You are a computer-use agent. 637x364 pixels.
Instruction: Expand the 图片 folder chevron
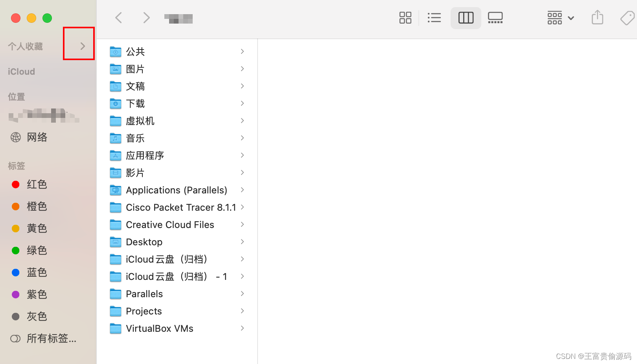pos(242,69)
